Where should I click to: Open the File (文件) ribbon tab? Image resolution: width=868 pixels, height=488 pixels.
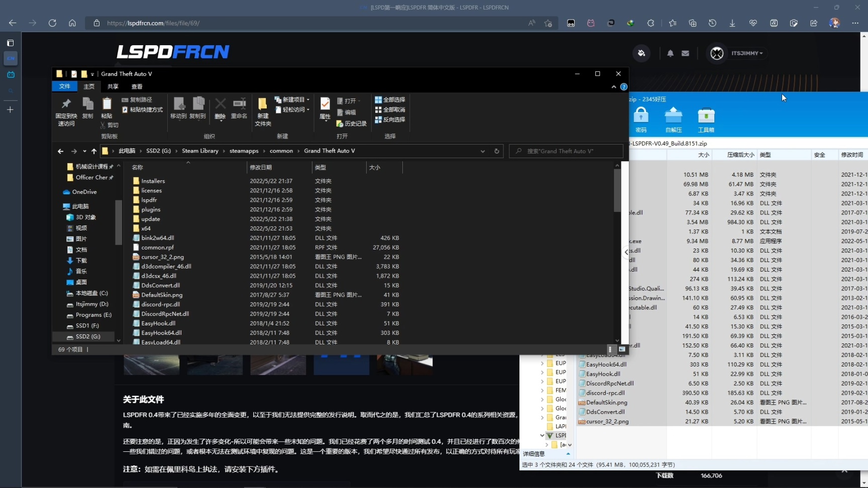(x=64, y=86)
